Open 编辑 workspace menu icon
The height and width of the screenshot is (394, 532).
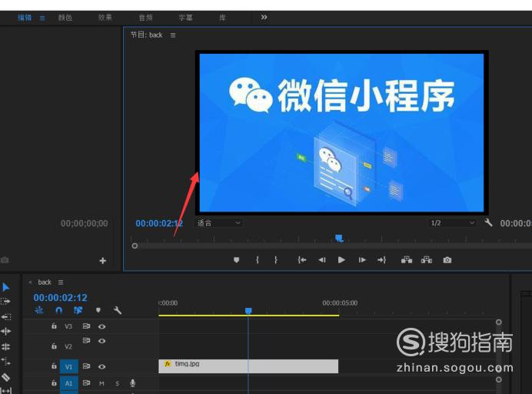pos(42,18)
